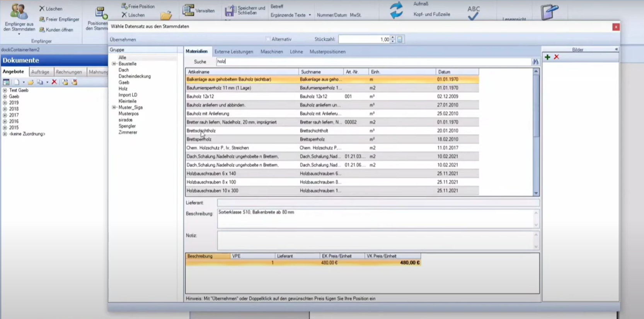Screen dimensions: 644x319
Task: Sort by the Artikelname column header
Action: (242, 72)
